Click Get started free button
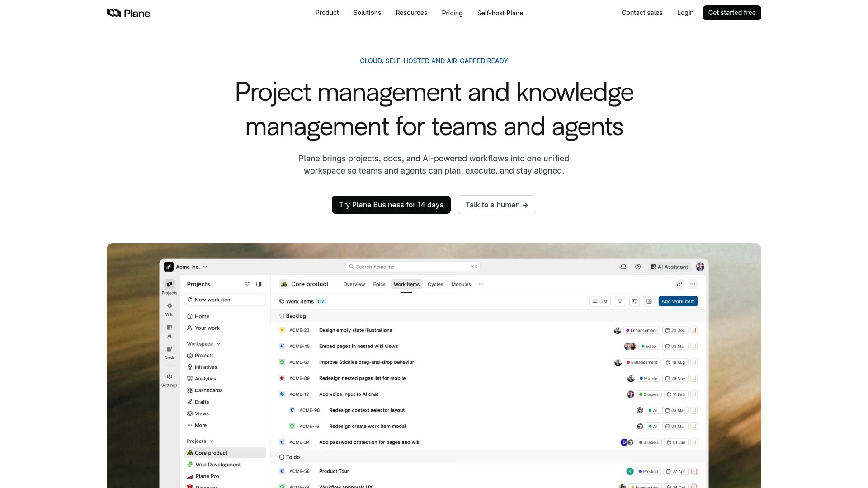 pos(732,13)
